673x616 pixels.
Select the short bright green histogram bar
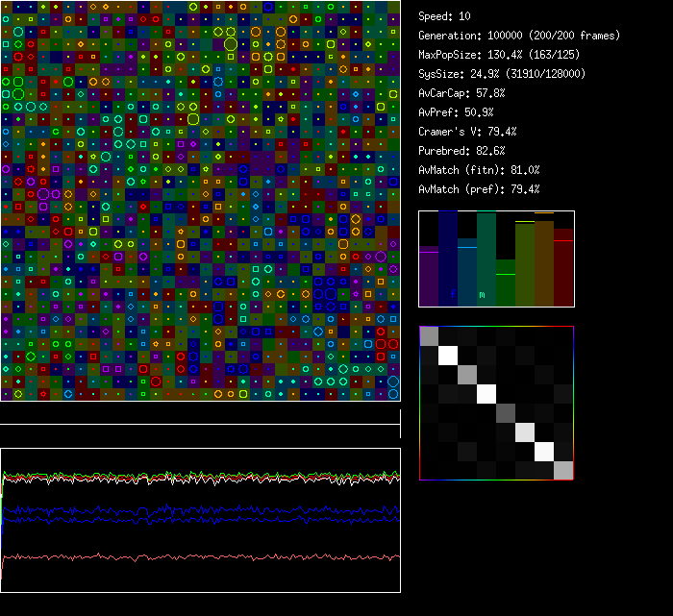pos(506,283)
